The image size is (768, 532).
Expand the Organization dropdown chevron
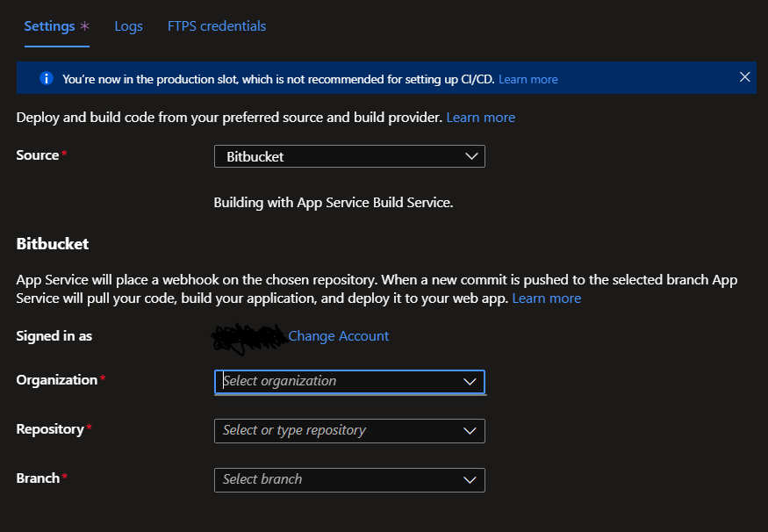click(470, 382)
